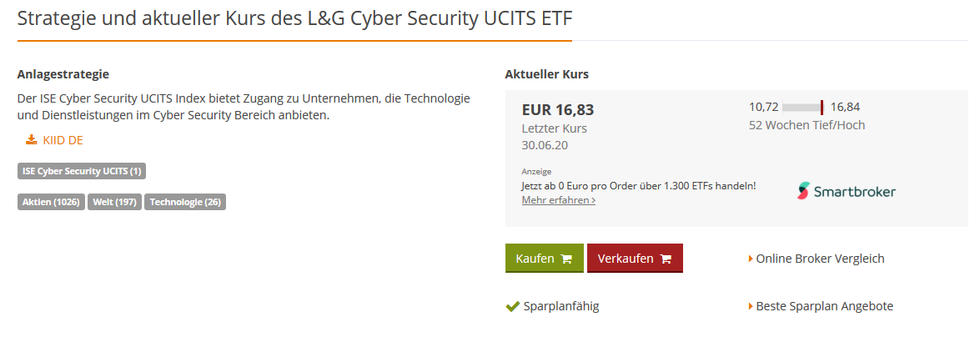Viewport: 980px width, 342px height.
Task: Click the cart icon on Verkaufen button
Action: 666,259
